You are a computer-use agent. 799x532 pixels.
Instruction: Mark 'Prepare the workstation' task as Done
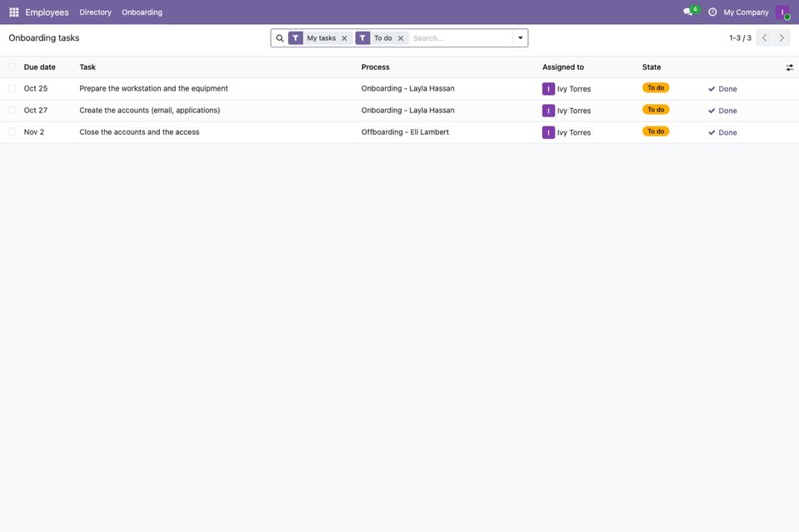[x=722, y=89]
